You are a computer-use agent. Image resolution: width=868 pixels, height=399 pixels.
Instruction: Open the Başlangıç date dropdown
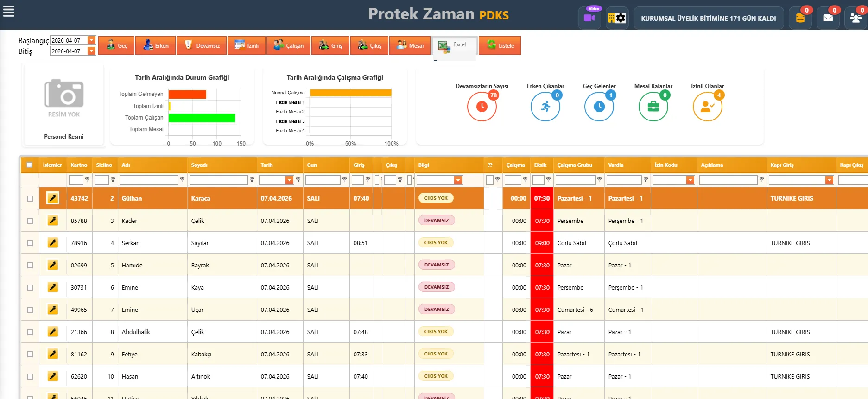91,41
